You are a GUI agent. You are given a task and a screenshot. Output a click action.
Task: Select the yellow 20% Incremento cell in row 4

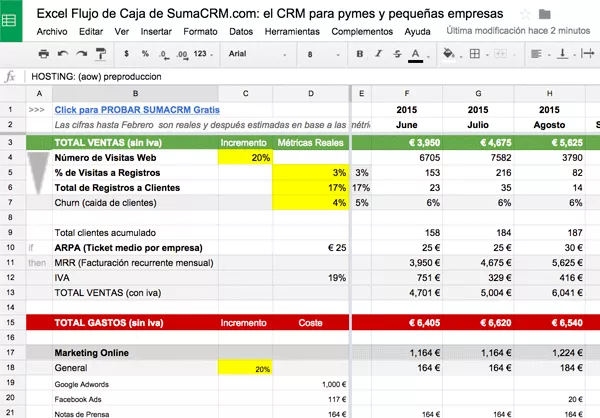pyautogui.click(x=245, y=157)
